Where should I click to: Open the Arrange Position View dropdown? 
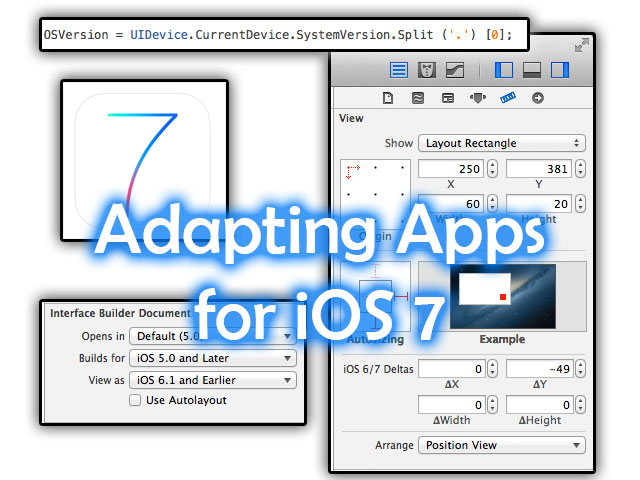click(502, 445)
